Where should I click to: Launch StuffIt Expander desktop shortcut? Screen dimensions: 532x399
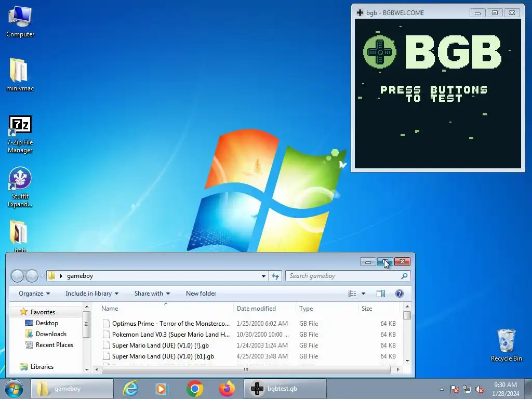20,187
